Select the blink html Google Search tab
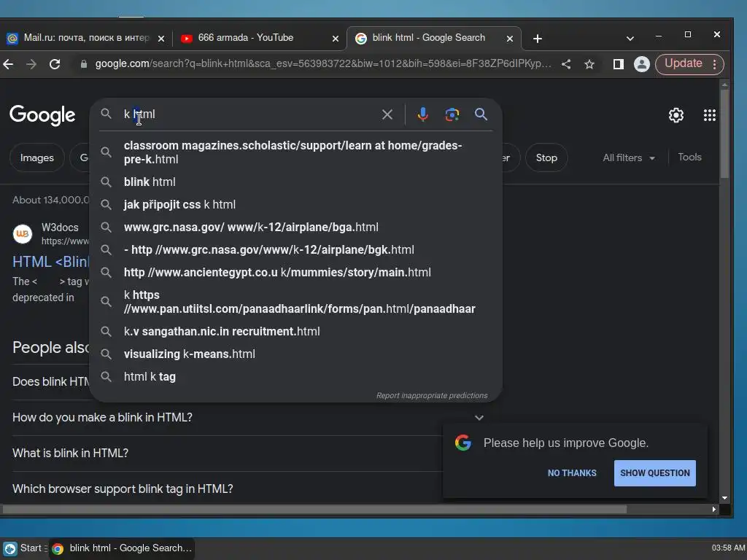This screenshot has height=560, width=747. click(429, 38)
